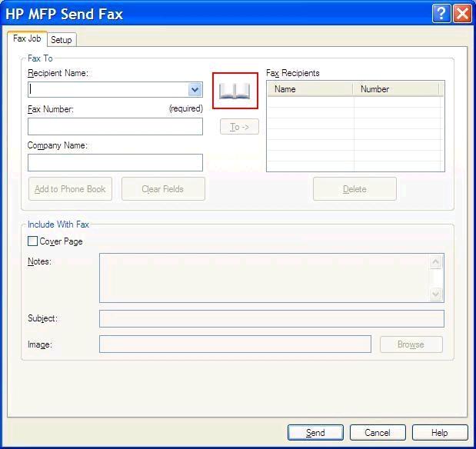Click the Clear Fields button
Image resolution: width=476 pixels, height=449 pixels.
[x=163, y=189]
